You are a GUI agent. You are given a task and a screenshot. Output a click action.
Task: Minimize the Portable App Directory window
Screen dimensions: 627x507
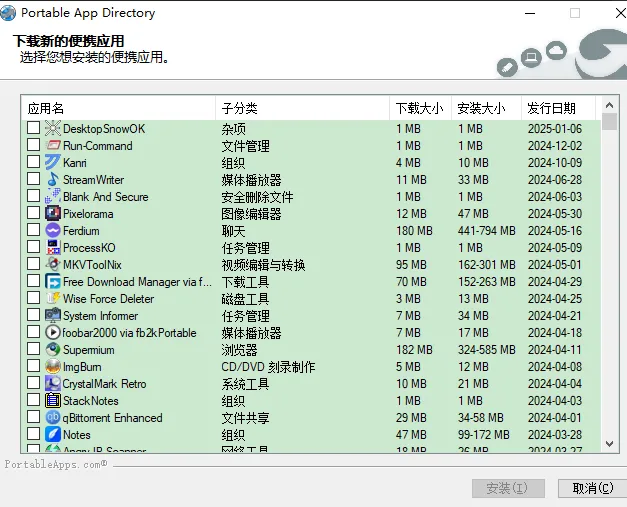530,13
